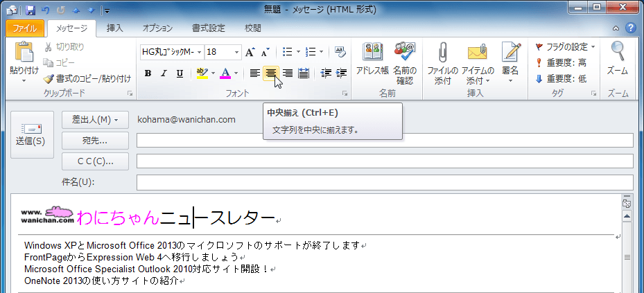Toggle Italic formatting
The image size is (644, 293).
click(x=164, y=73)
